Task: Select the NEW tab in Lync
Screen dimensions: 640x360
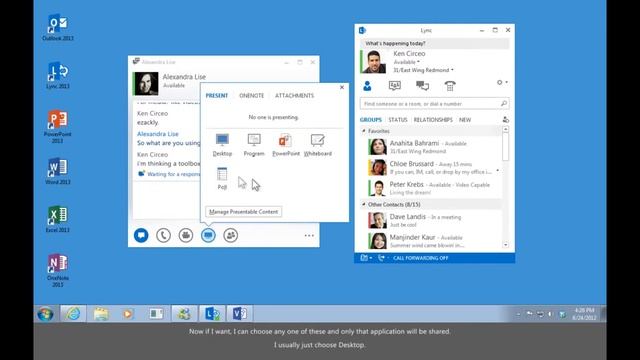Action: coord(465,120)
